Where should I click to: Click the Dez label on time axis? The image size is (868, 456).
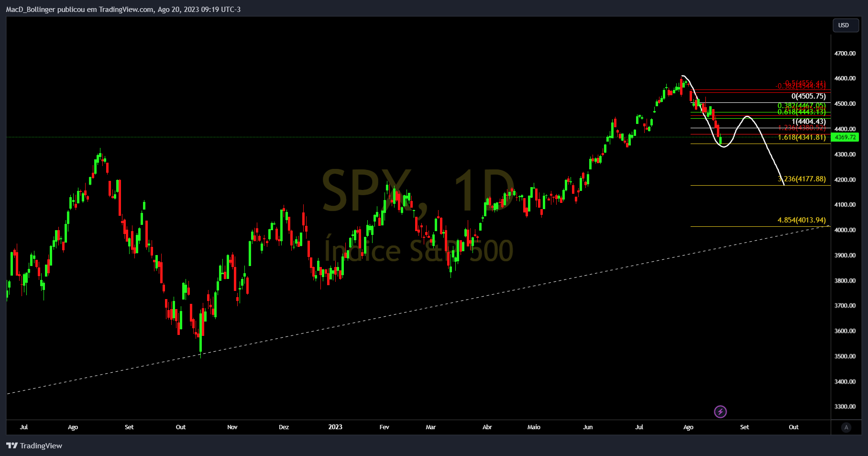[284, 427]
